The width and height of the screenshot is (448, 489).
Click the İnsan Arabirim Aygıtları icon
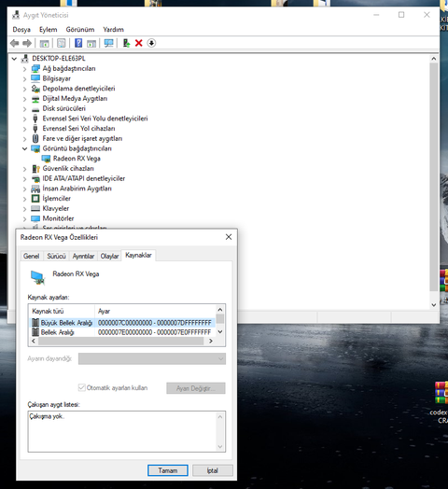35,189
